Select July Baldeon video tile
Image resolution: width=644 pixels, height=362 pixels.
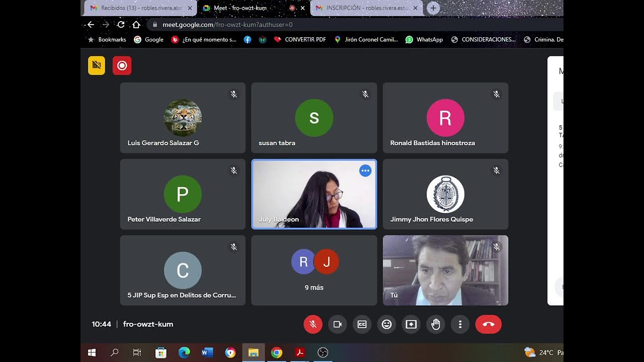(x=314, y=194)
